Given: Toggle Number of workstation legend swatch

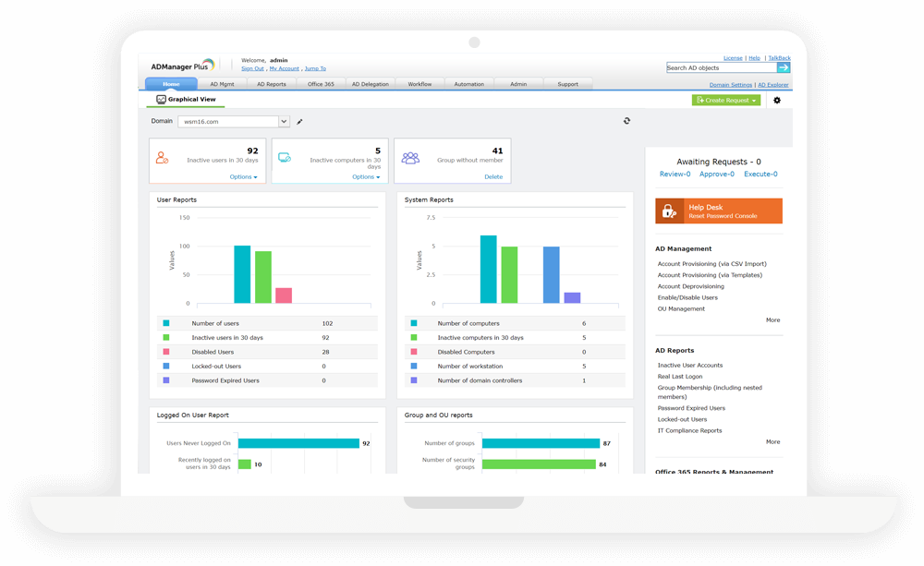Looking at the screenshot, I should tap(414, 366).
